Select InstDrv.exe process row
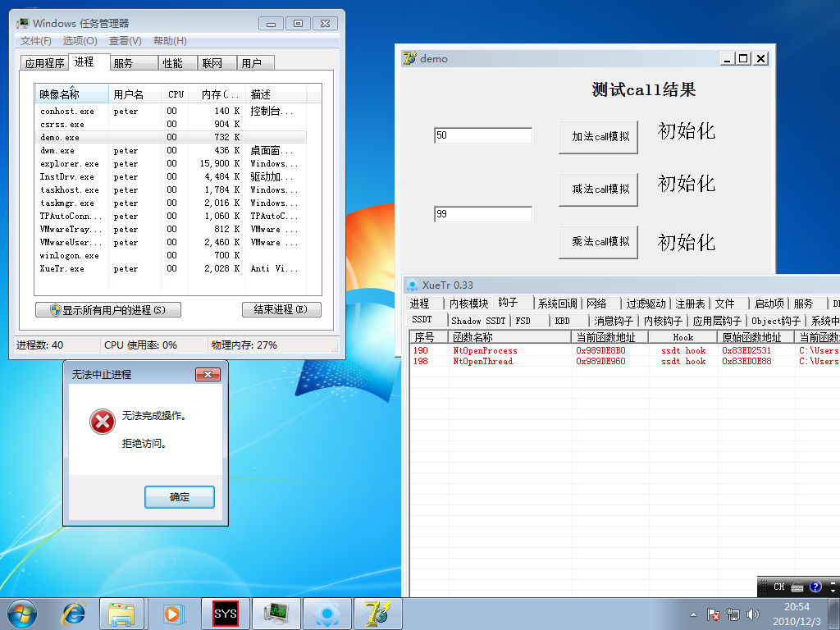 click(x=171, y=177)
